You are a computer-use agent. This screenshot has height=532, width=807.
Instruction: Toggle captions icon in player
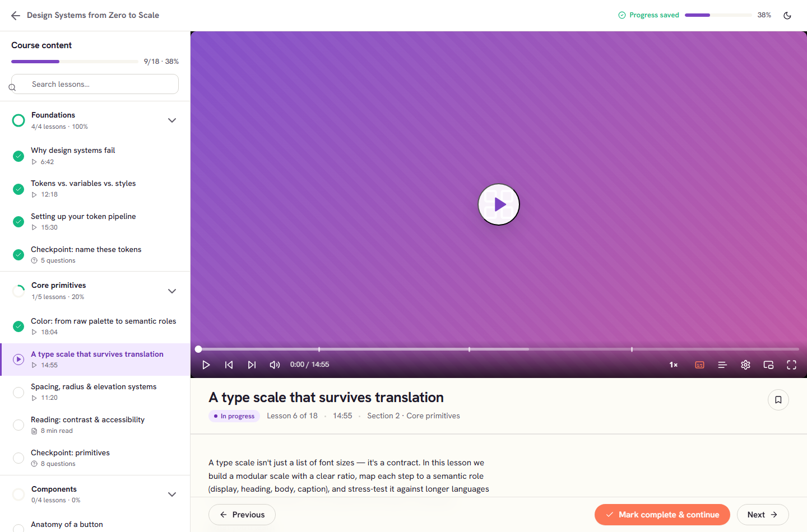click(x=699, y=365)
